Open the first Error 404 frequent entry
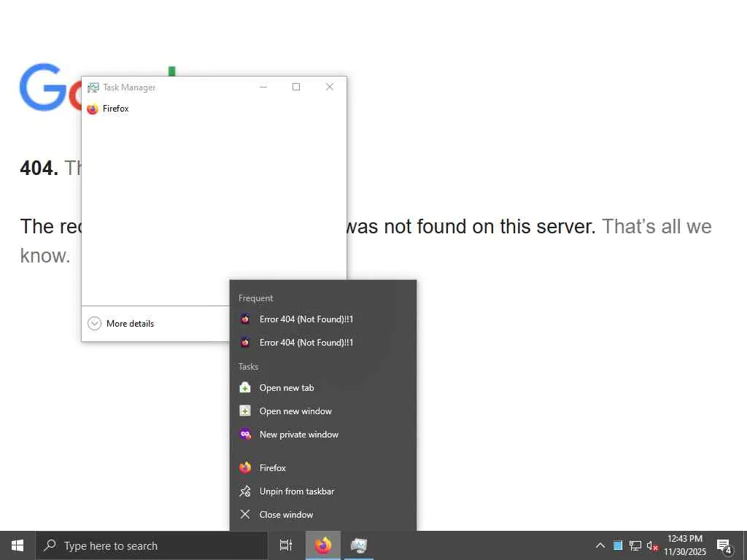Image resolution: width=747 pixels, height=560 pixels. point(323,319)
